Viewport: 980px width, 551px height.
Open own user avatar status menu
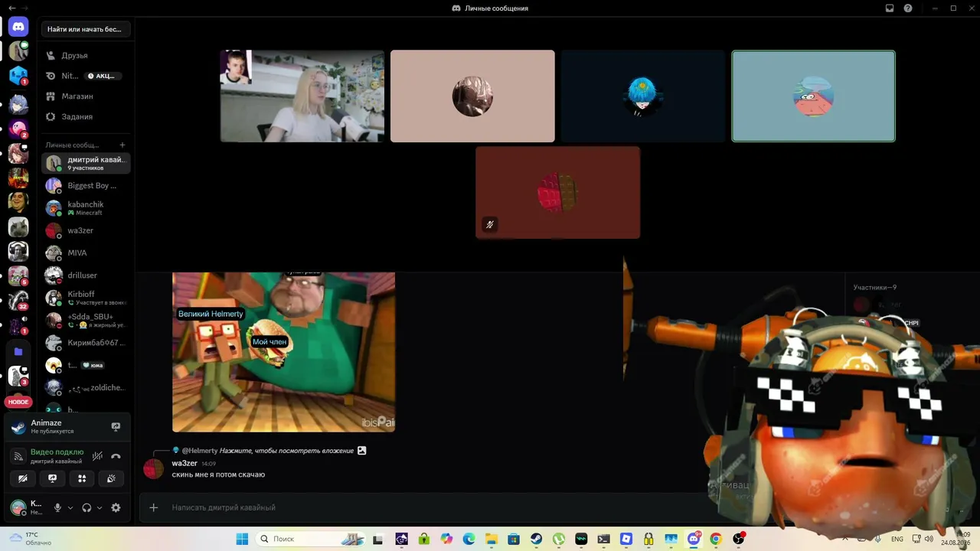click(17, 507)
